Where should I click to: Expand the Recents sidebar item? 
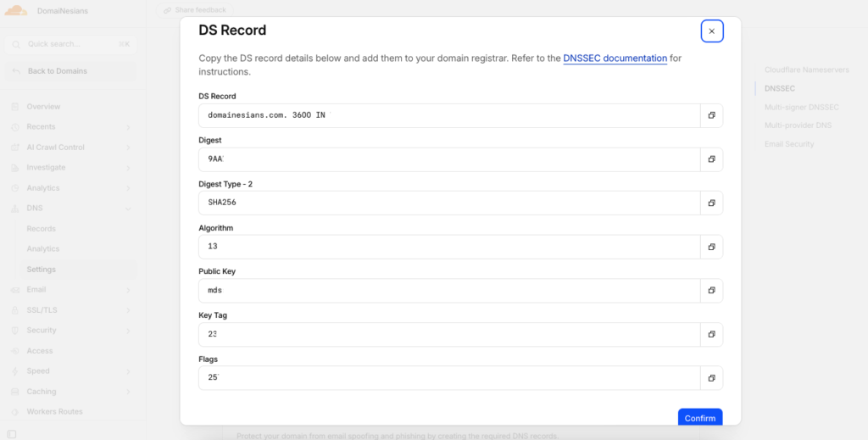point(129,127)
